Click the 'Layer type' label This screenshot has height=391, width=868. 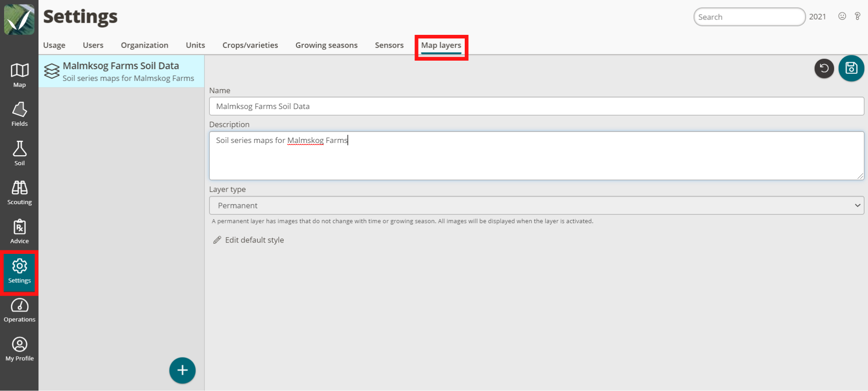point(227,189)
